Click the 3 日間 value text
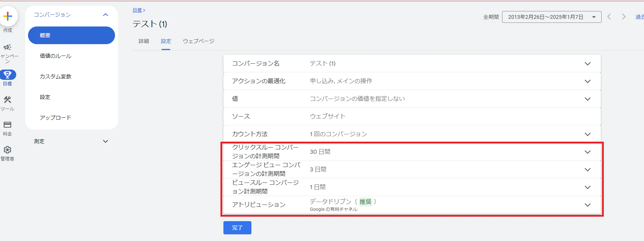The width and height of the screenshot is (644, 241). click(x=318, y=169)
